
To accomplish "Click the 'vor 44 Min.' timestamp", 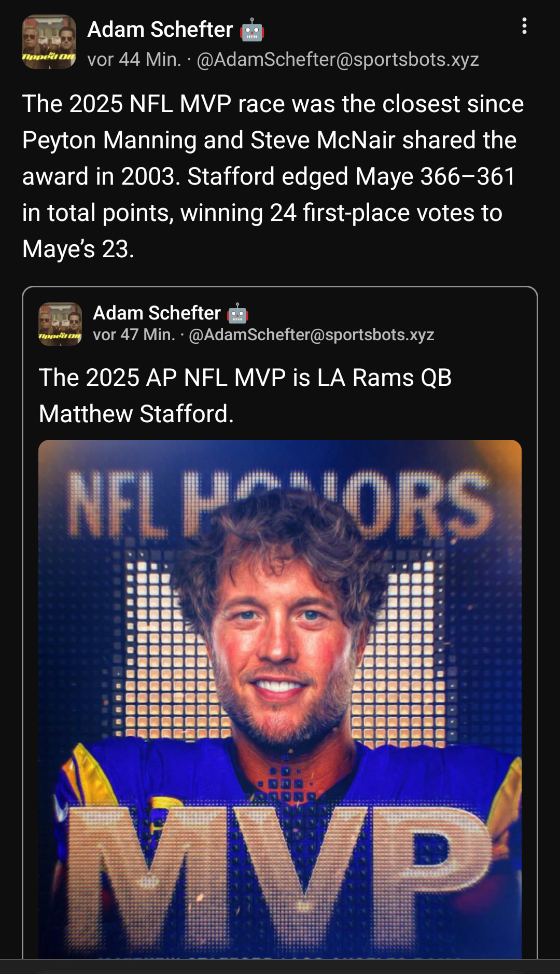I will 134,60.
